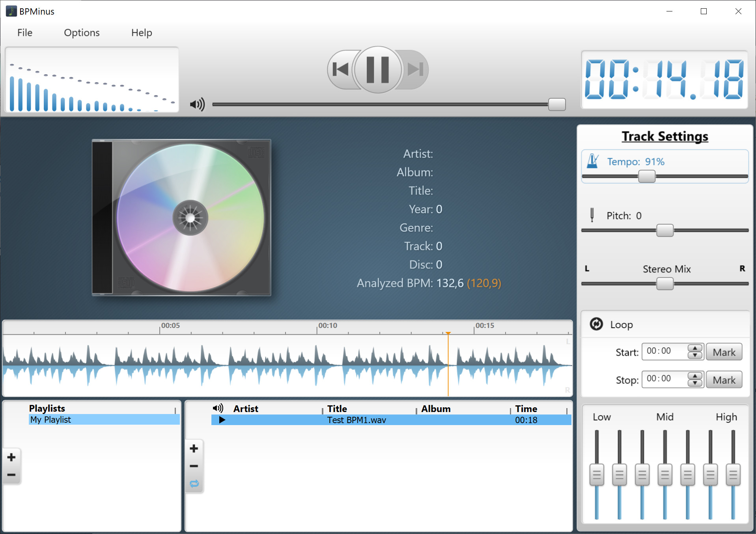Click the Stereo Mix slider handle
756x534 pixels.
click(665, 284)
